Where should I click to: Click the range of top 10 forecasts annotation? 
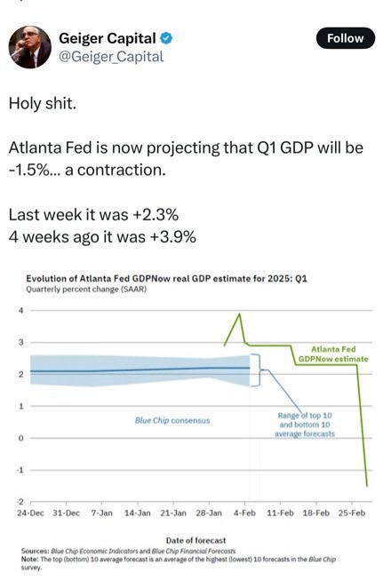point(305,425)
